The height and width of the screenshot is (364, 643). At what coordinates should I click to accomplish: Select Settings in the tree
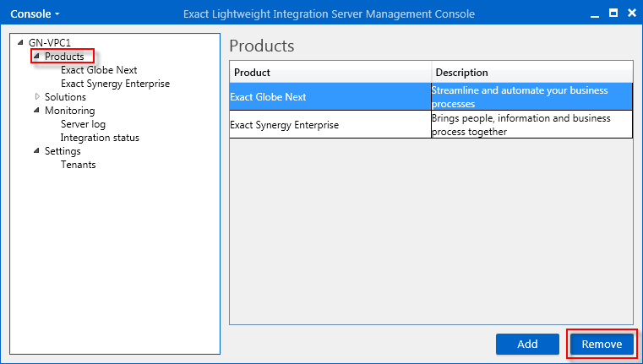63,151
